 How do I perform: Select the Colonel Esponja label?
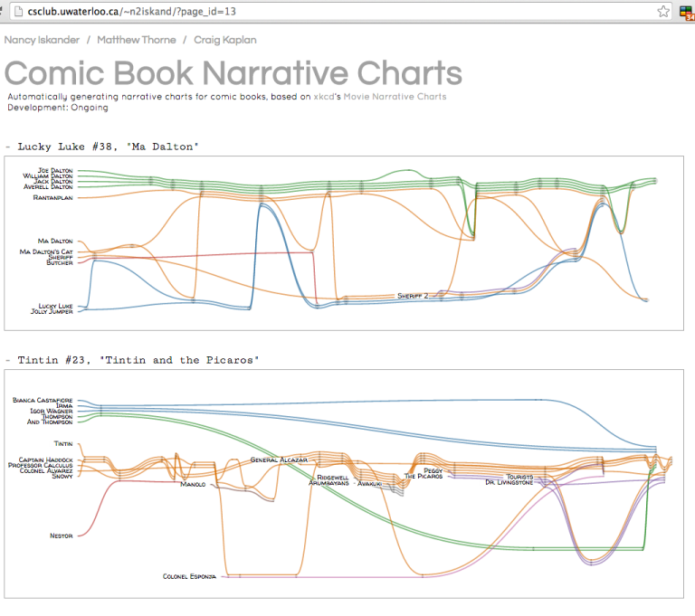(189, 576)
